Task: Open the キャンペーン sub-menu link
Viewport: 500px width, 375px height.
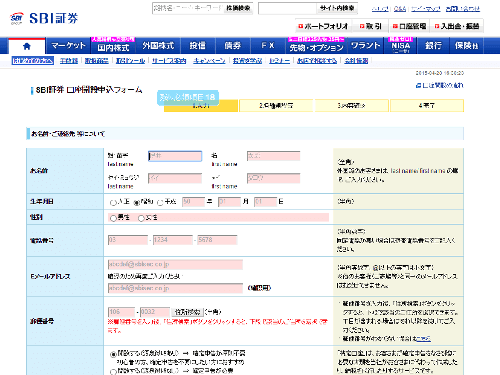Action: point(209,61)
